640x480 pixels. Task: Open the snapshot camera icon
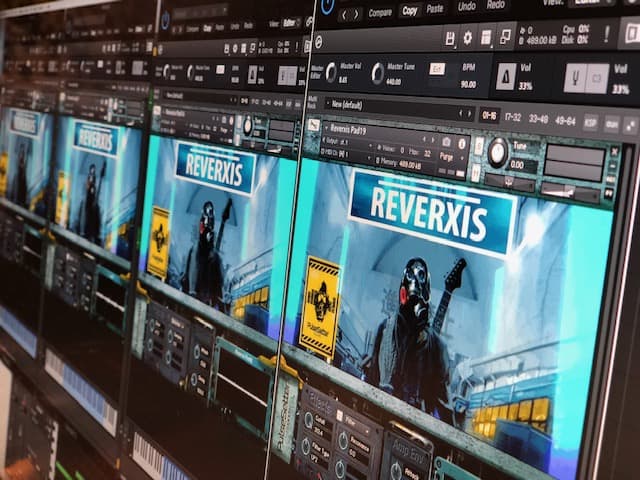coord(447,142)
